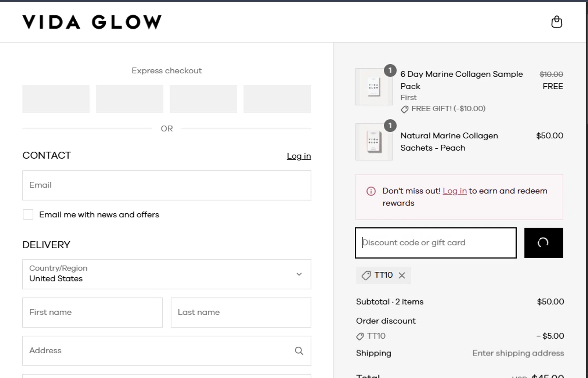
Task: Click the second express checkout button
Action: tap(130, 99)
